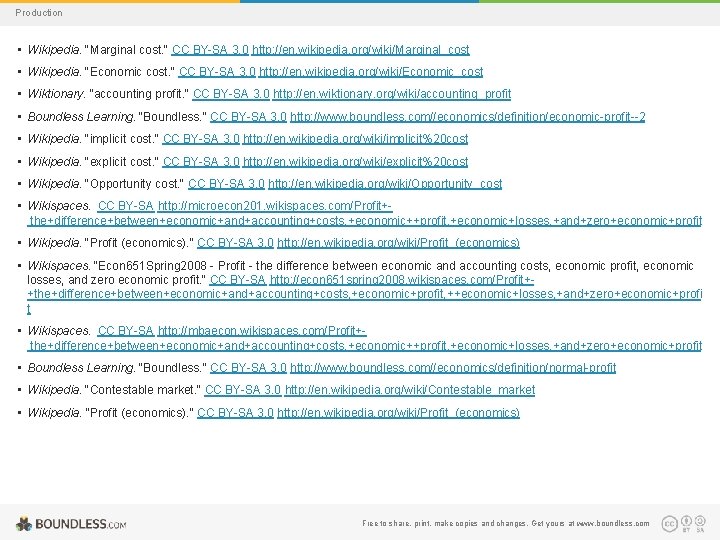Open the Contestable market Wikipedia URL

tap(410, 390)
